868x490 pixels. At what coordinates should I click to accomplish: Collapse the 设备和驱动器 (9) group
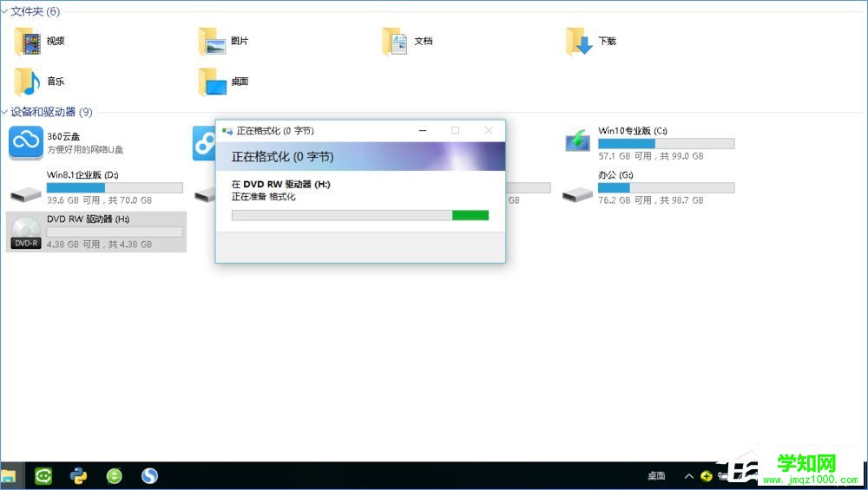tap(4, 112)
